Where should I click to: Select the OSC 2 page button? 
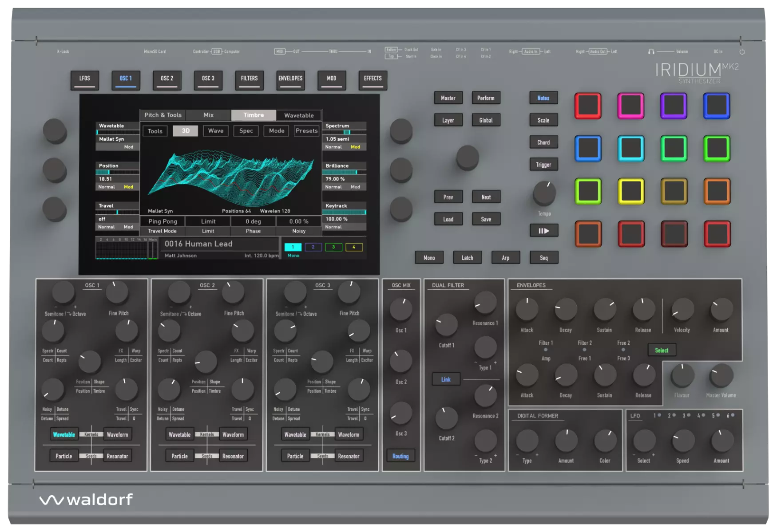[167, 80]
